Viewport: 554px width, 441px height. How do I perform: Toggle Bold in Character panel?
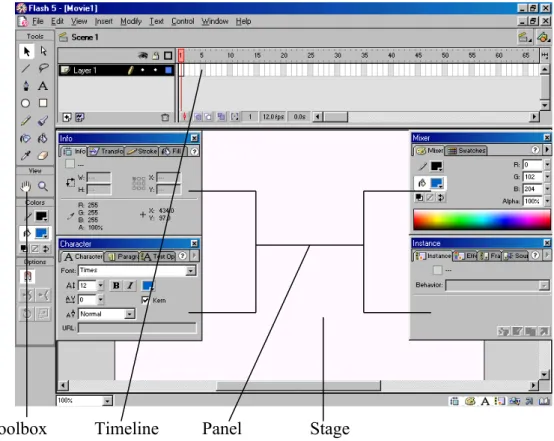point(116,286)
